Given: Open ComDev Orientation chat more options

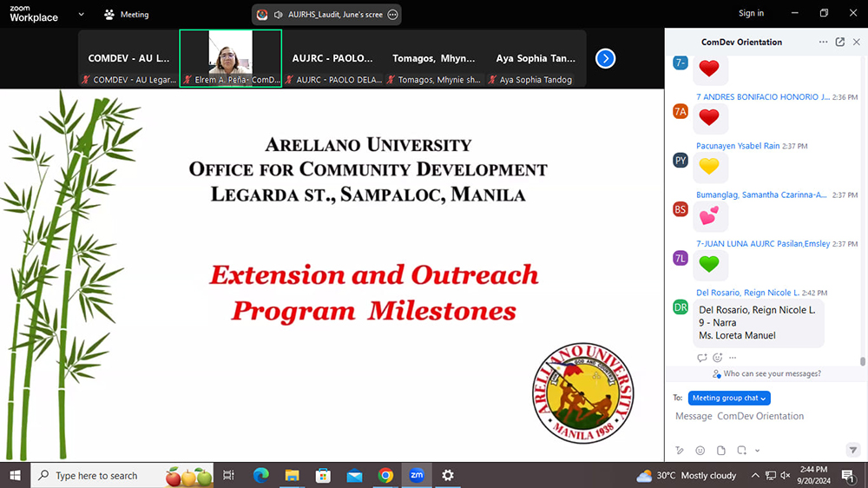Looking at the screenshot, I should click(823, 42).
